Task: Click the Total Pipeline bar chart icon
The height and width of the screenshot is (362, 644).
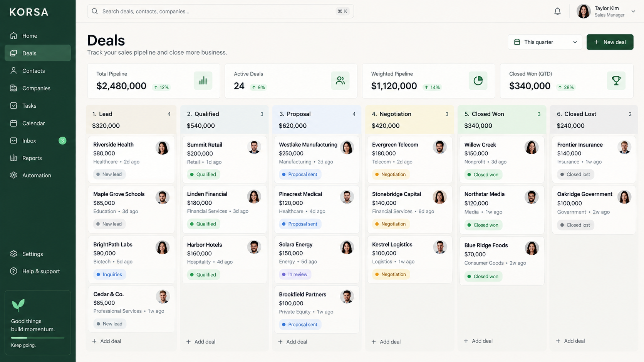Action: click(x=203, y=80)
